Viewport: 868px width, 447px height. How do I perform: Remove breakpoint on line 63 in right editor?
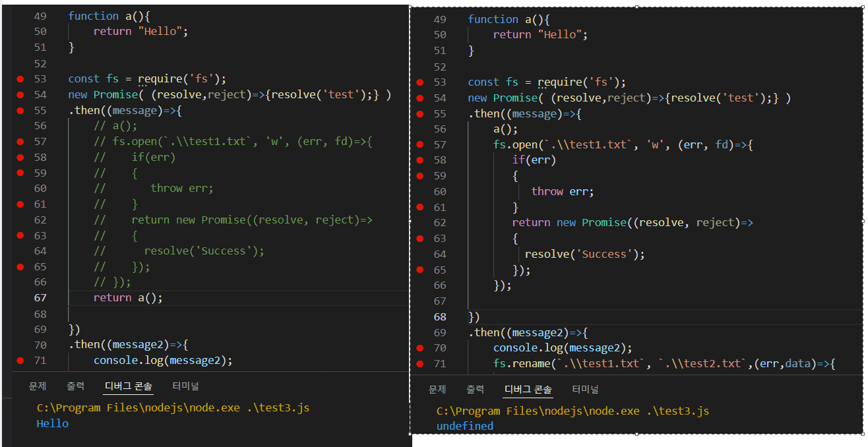click(420, 239)
